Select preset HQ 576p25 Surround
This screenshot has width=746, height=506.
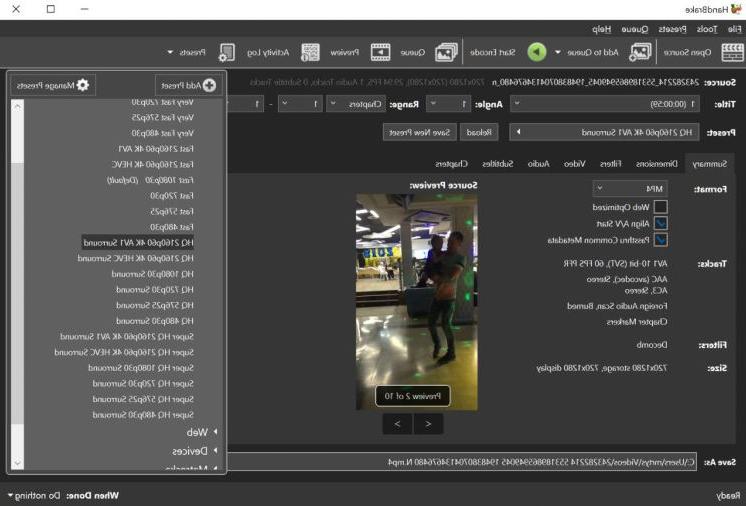(155, 305)
